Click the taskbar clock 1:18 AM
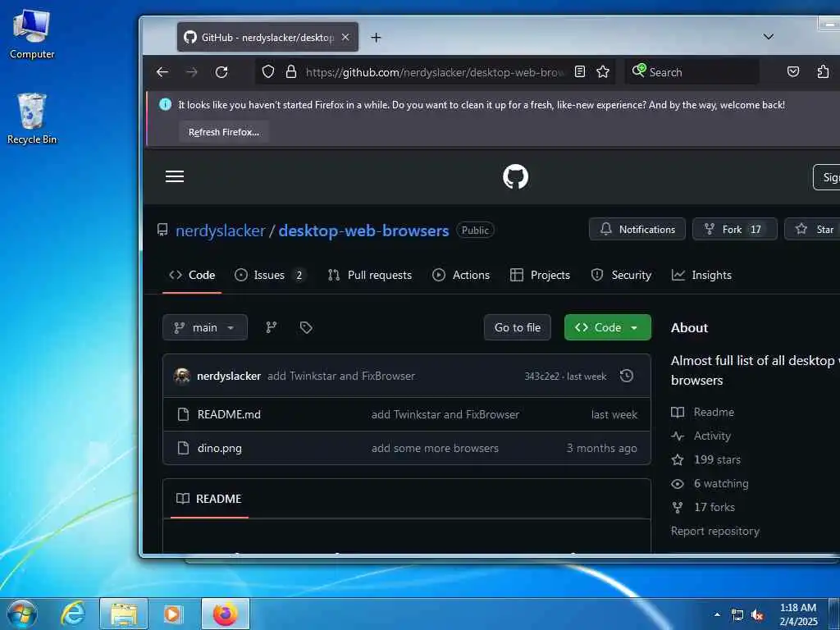Image resolution: width=840 pixels, height=630 pixels. click(798, 614)
